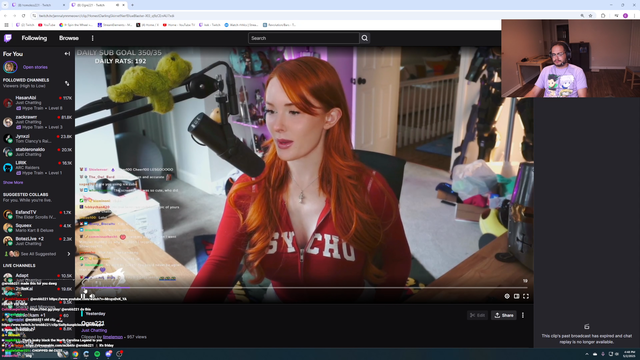This screenshot has width=640, height=360.
Task: Open the more options menu beside Browse
Action: (93, 38)
